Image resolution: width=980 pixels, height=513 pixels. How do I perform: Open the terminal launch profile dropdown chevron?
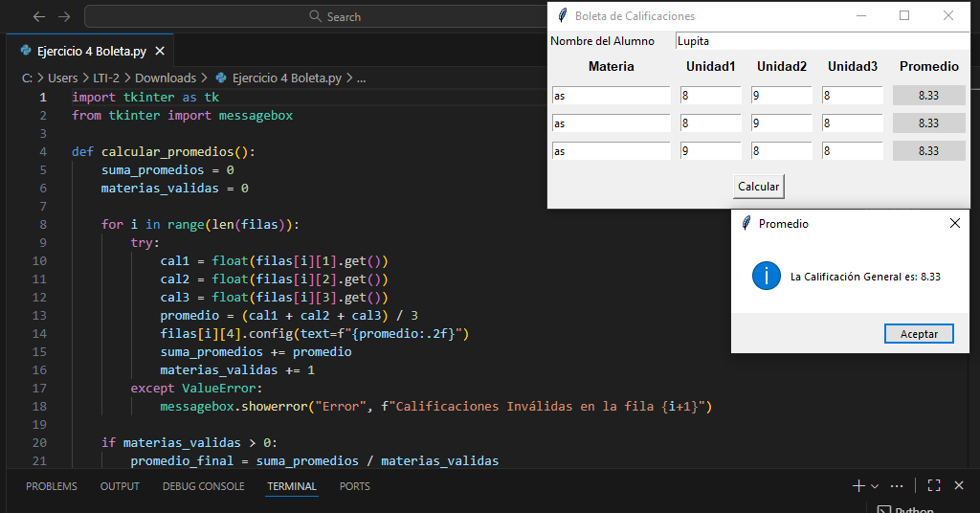pos(875,486)
